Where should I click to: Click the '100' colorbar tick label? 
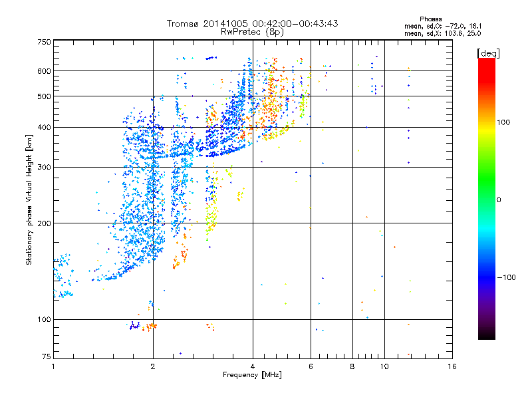(503, 122)
